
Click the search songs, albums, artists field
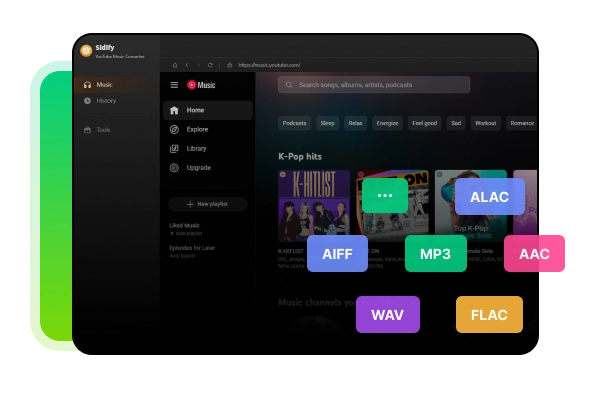(374, 85)
